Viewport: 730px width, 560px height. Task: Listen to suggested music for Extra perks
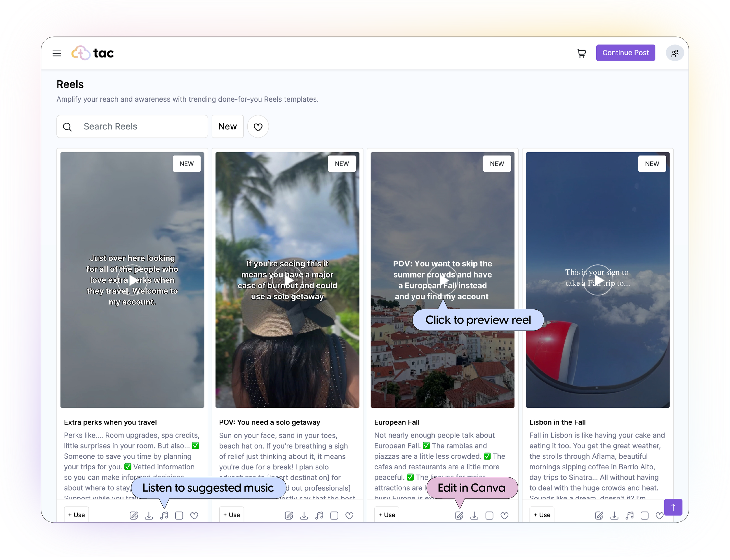click(164, 516)
